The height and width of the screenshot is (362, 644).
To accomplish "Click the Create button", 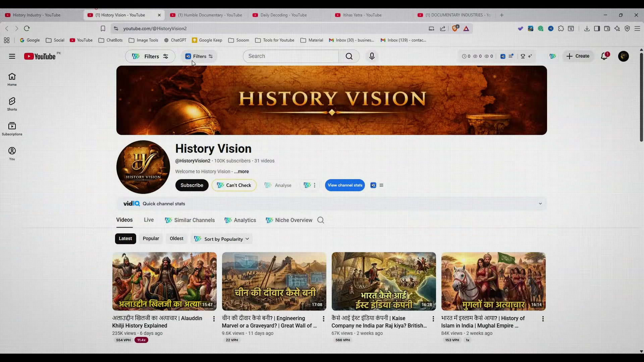I will [x=578, y=56].
